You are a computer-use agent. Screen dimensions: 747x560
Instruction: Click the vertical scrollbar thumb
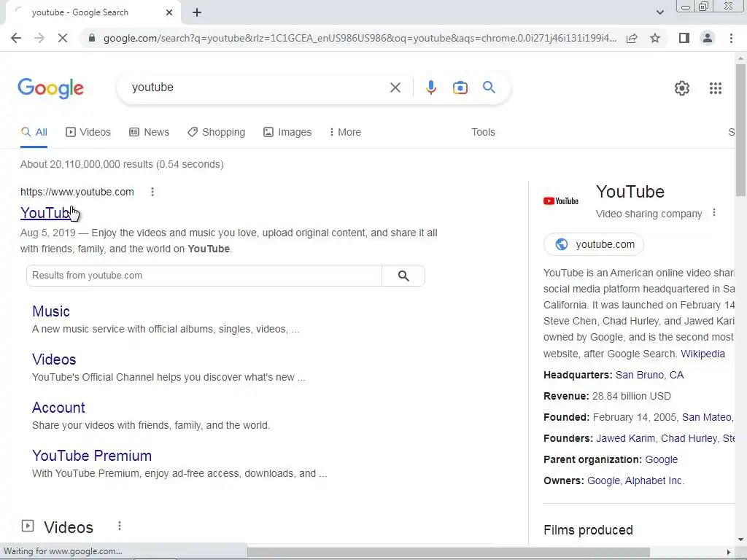(740, 130)
